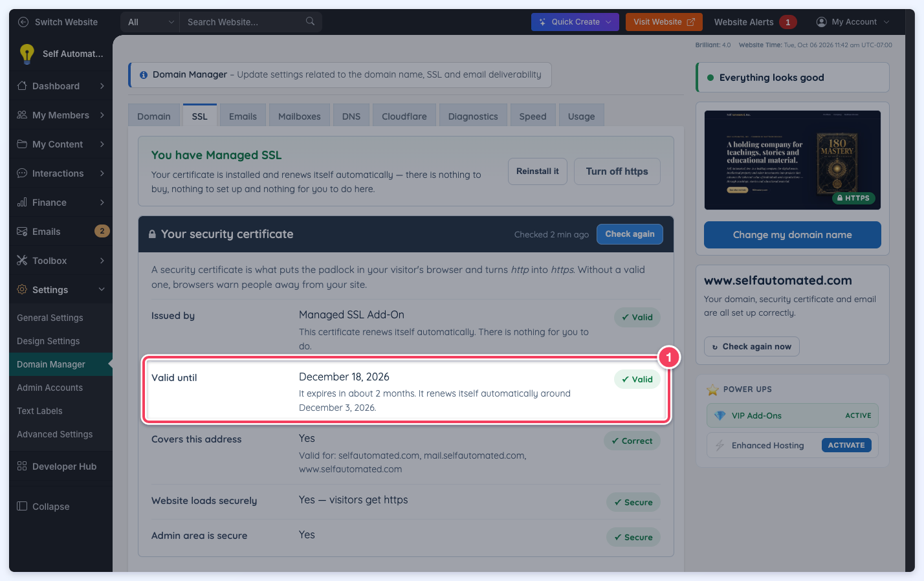Open the Cloudflare tab
Image resolution: width=924 pixels, height=581 pixels.
(x=404, y=116)
